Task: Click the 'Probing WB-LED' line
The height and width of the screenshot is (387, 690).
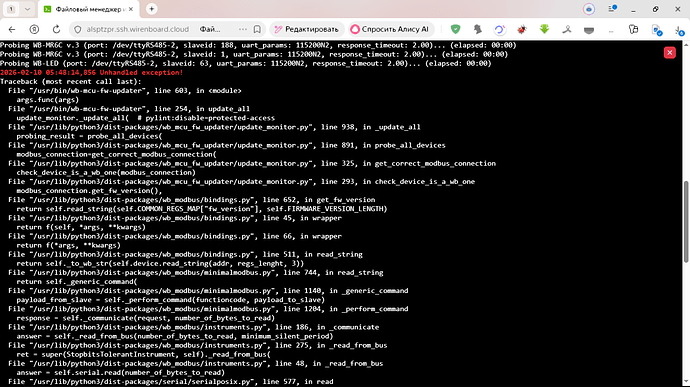Action: coord(246,63)
